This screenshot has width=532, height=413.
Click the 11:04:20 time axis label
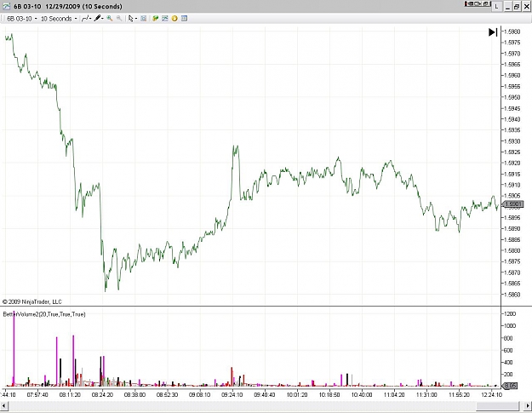pyautogui.click(x=394, y=394)
